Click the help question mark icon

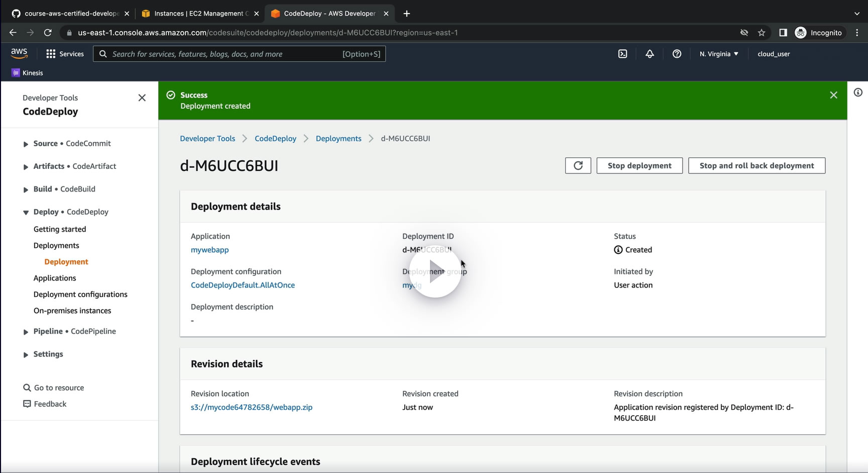[x=677, y=54]
